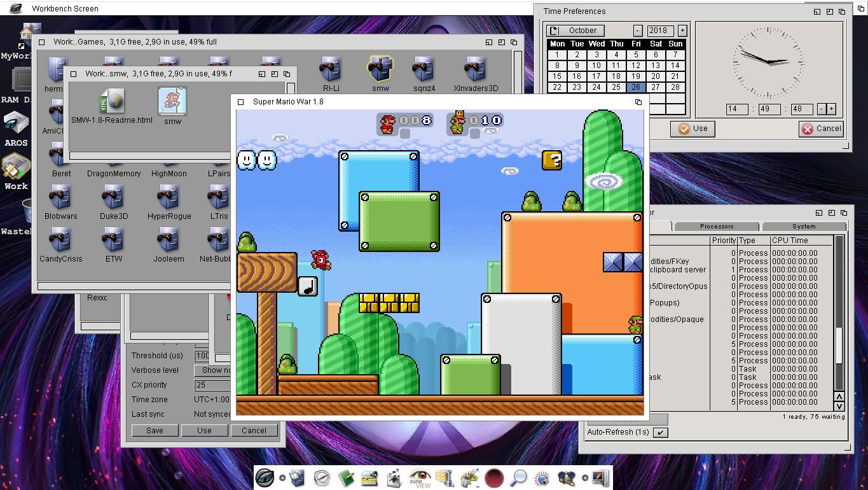Decrease the year with the minus button
The width and height of the screenshot is (868, 490).
(638, 31)
